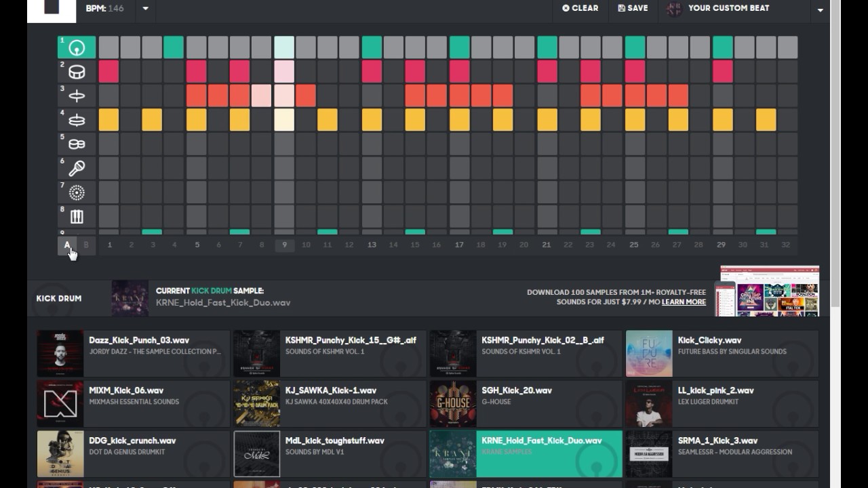868x488 pixels.
Task: Click the Mixmash Essential Sounds album art
Action: (60, 403)
